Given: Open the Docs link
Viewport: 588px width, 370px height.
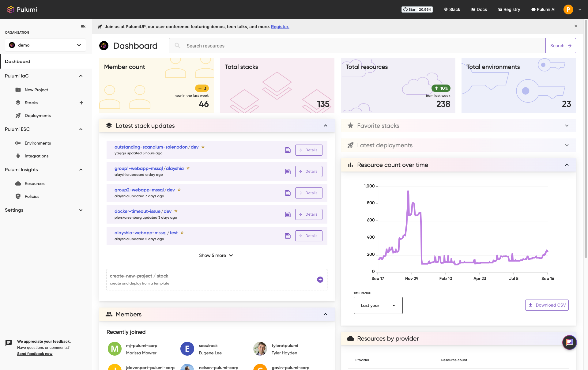Looking at the screenshot, I should point(479,9).
